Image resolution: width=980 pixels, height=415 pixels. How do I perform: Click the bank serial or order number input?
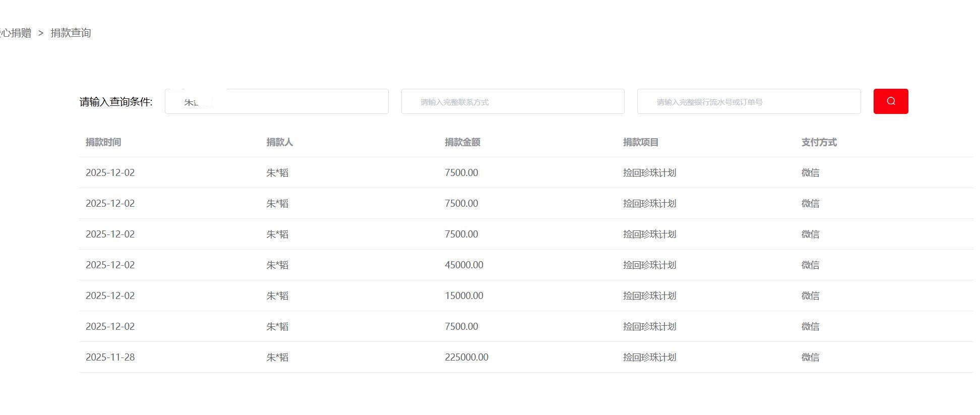point(748,102)
